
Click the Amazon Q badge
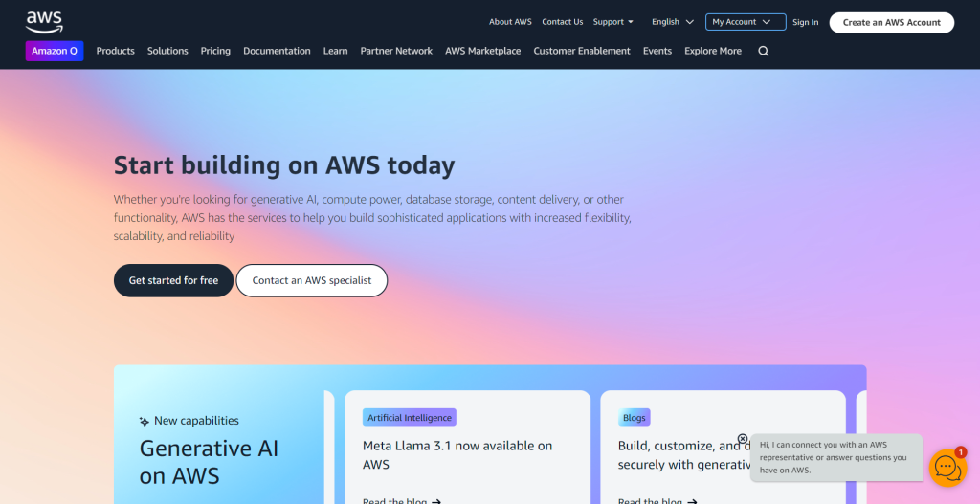point(55,51)
